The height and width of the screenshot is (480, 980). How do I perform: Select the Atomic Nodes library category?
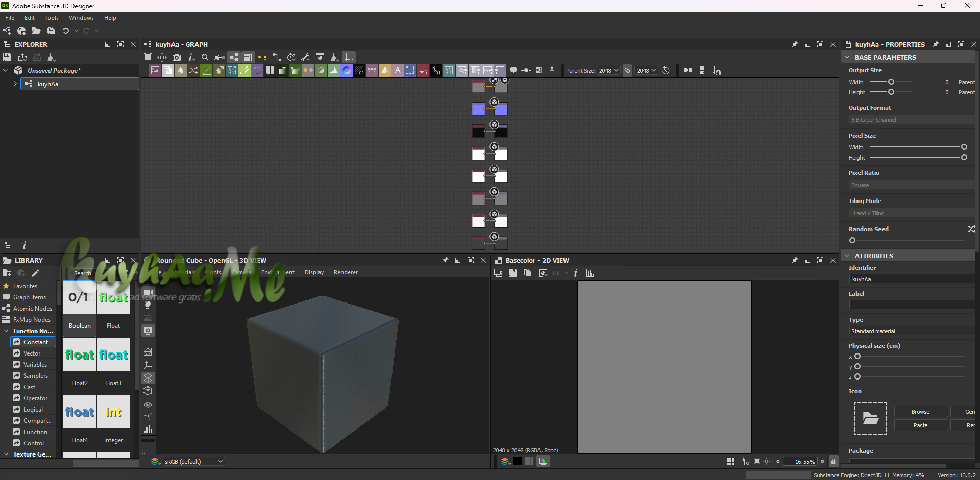[28, 308]
